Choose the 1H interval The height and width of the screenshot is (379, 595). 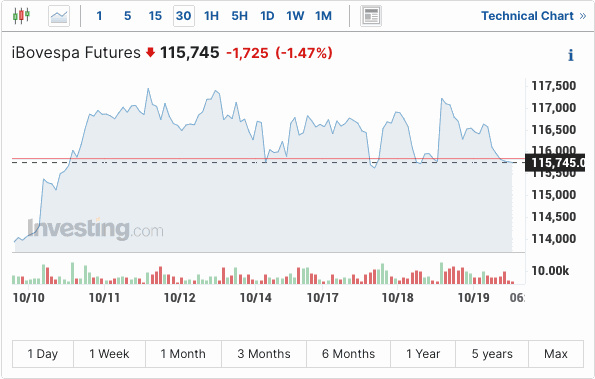pos(211,16)
